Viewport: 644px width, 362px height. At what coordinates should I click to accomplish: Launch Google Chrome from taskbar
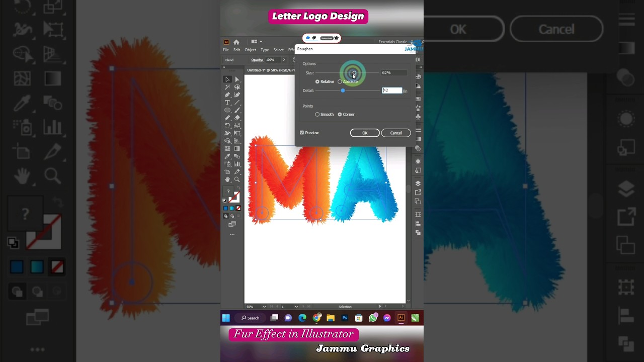(x=316, y=318)
